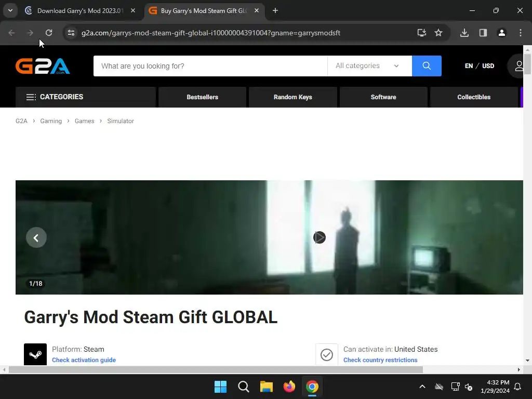Click the Games breadcrumb link
The height and width of the screenshot is (399, 532).
point(85,121)
